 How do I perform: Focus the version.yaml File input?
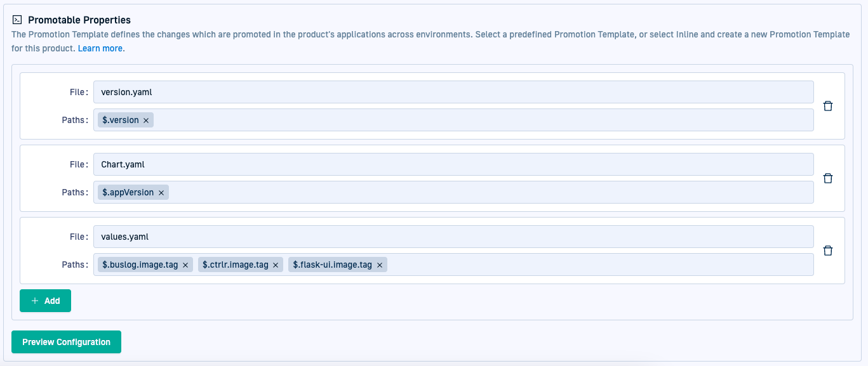[453, 92]
